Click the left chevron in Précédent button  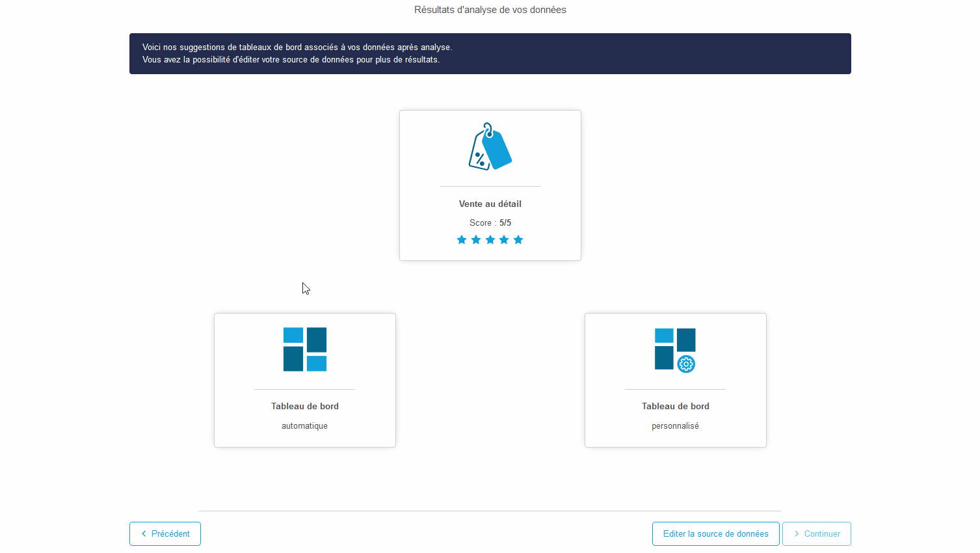[144, 533]
